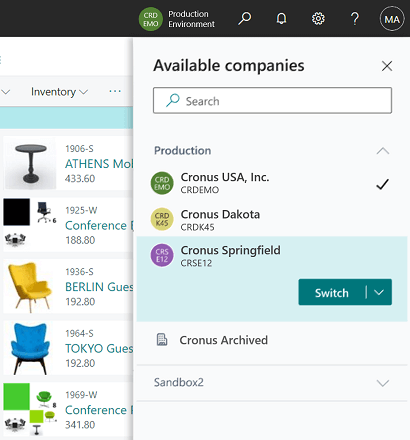Click the Switch button
This screenshot has height=440, width=410.
point(332,292)
